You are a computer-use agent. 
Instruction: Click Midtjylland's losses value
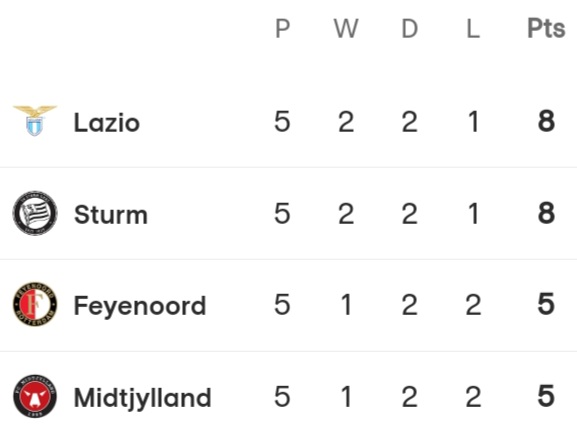click(x=473, y=397)
